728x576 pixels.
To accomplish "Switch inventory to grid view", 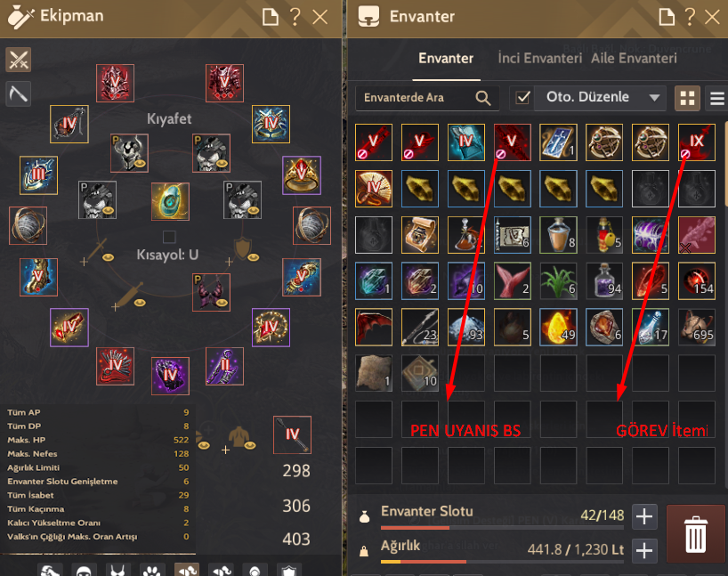I will [687, 98].
